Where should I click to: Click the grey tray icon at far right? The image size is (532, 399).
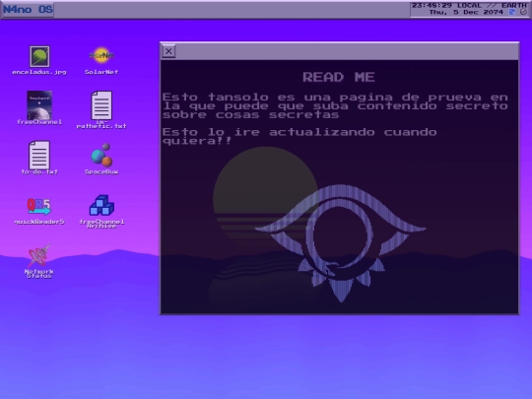pyautogui.click(x=524, y=12)
